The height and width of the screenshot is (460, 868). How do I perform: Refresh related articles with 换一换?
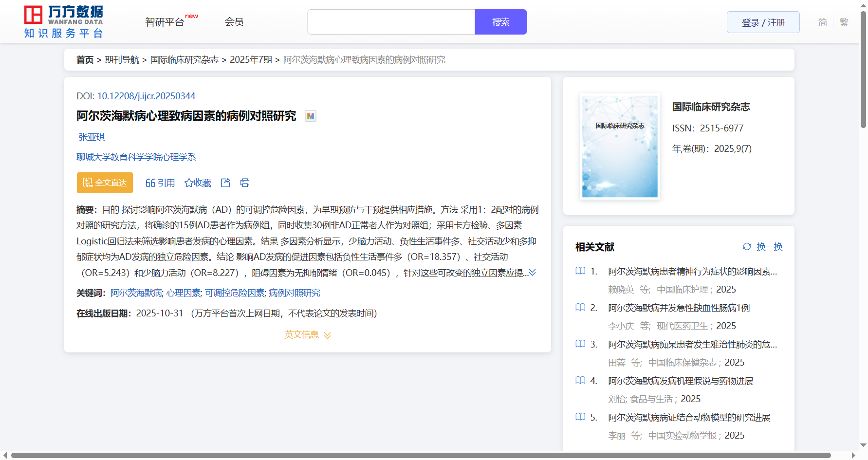762,247
